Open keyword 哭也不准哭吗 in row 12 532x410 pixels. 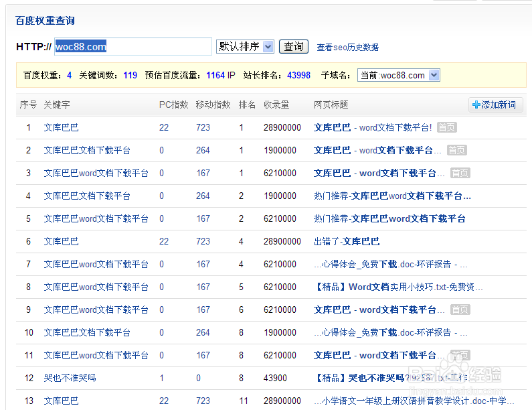pyautogui.click(x=70, y=378)
